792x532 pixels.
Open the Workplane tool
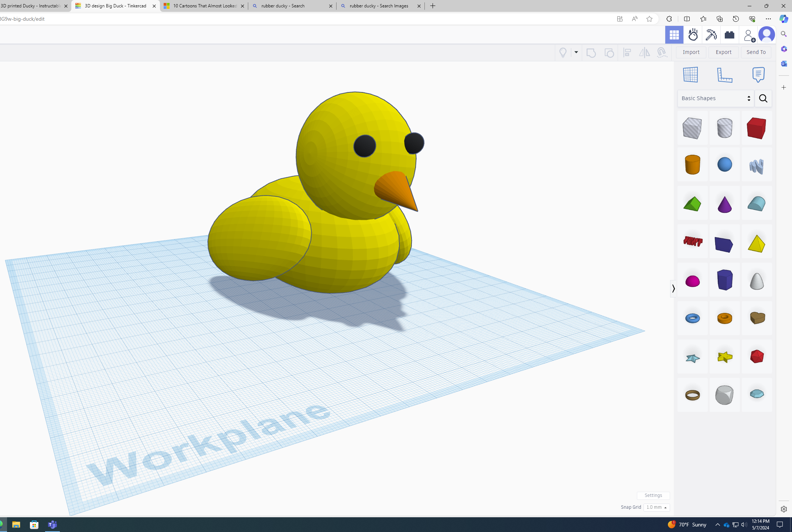(x=691, y=74)
